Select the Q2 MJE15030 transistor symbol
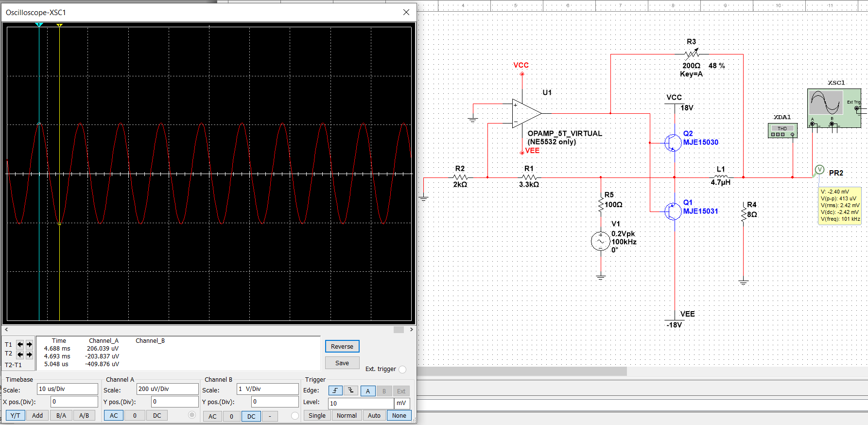The image size is (868, 425). click(673, 142)
